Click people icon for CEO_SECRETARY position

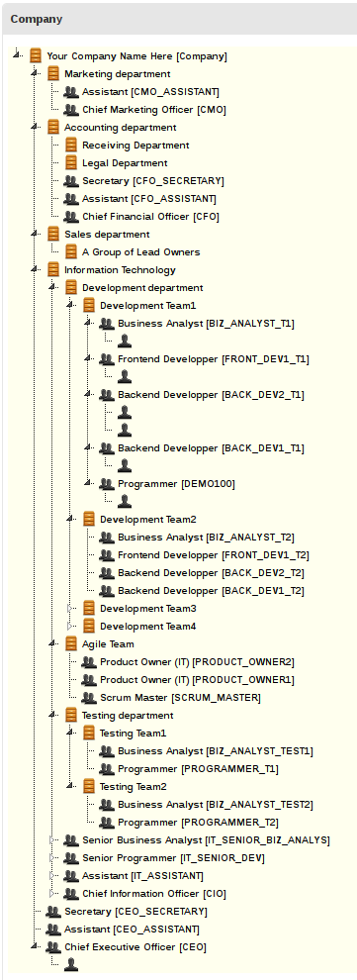pos(53,912)
